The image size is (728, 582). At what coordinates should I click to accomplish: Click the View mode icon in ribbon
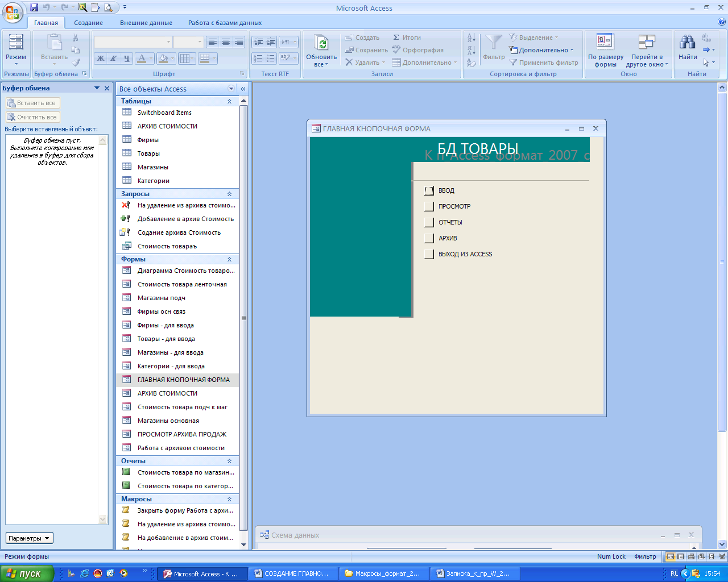pos(16,43)
